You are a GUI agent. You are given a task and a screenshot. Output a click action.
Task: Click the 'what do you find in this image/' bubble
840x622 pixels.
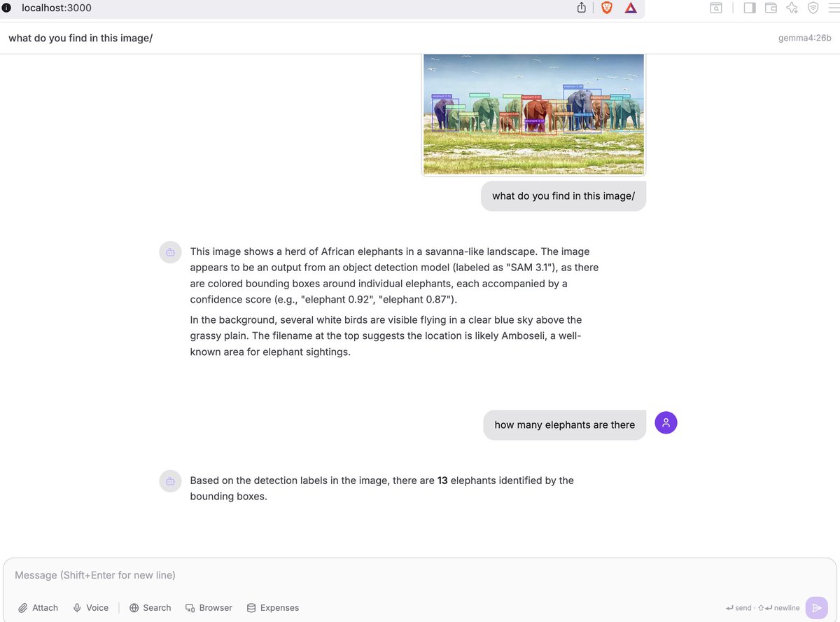coord(563,196)
